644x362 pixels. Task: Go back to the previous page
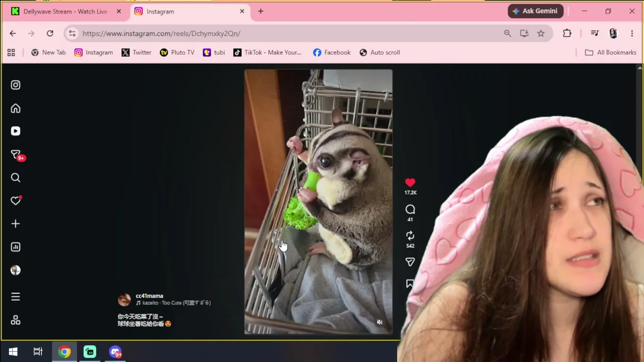tap(13, 33)
